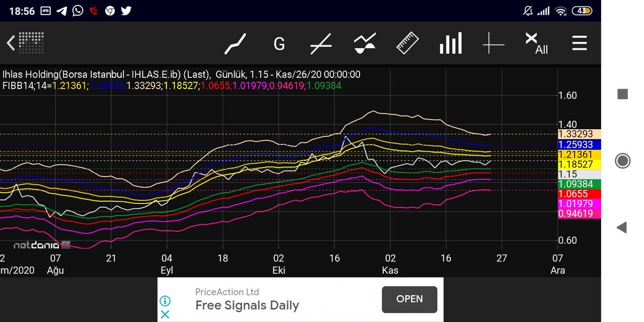Tap the Twitter notification icon

(x=126, y=11)
